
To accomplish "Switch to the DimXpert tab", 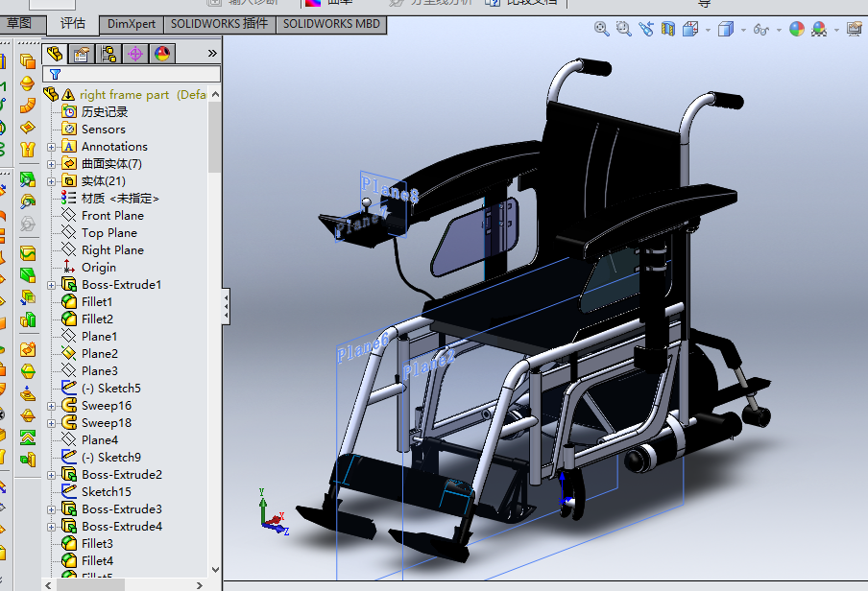I will pos(131,24).
